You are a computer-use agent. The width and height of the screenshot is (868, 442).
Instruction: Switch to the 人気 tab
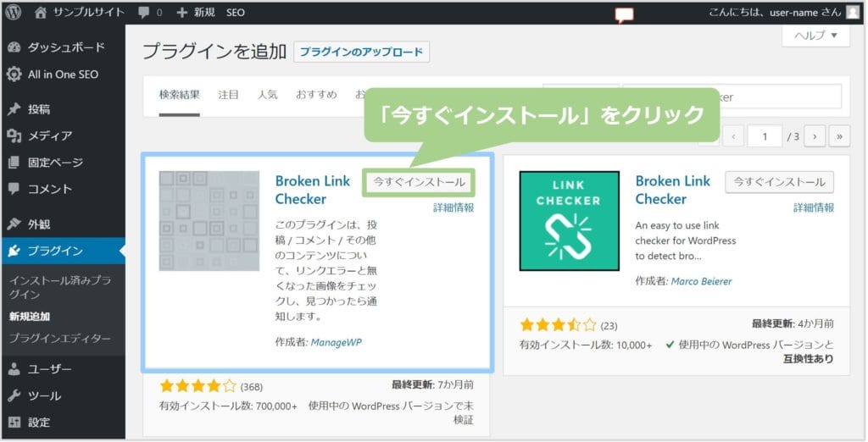[x=267, y=95]
